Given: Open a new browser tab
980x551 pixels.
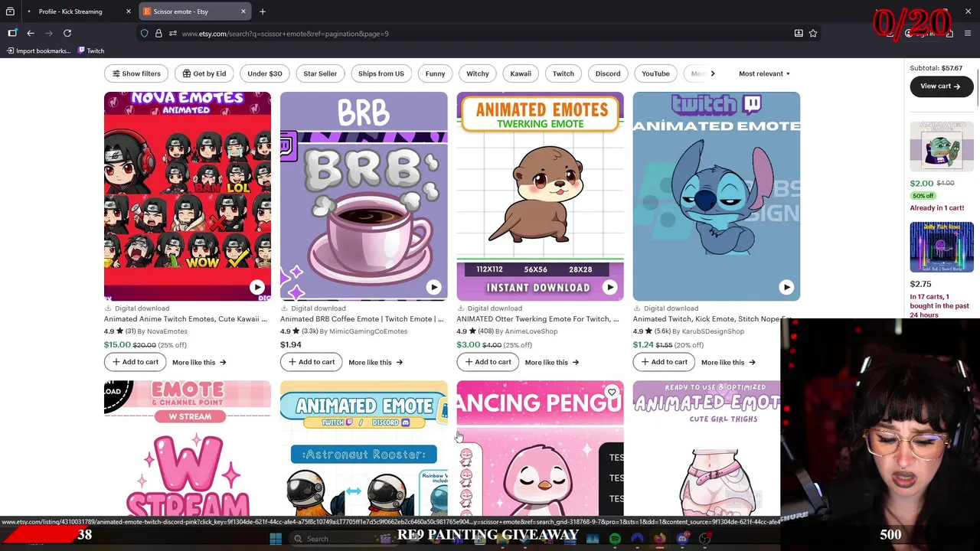Looking at the screenshot, I should (x=263, y=11).
